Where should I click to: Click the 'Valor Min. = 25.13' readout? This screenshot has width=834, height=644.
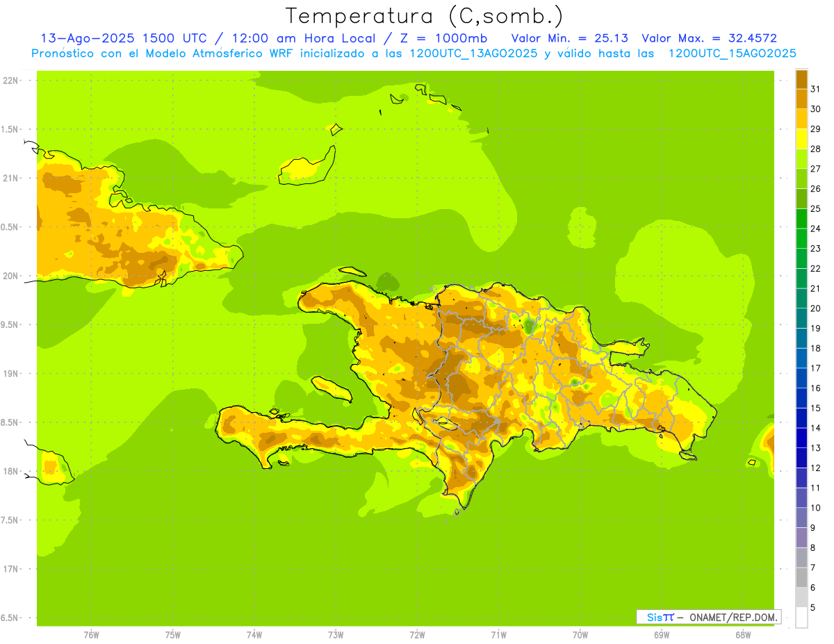570,38
